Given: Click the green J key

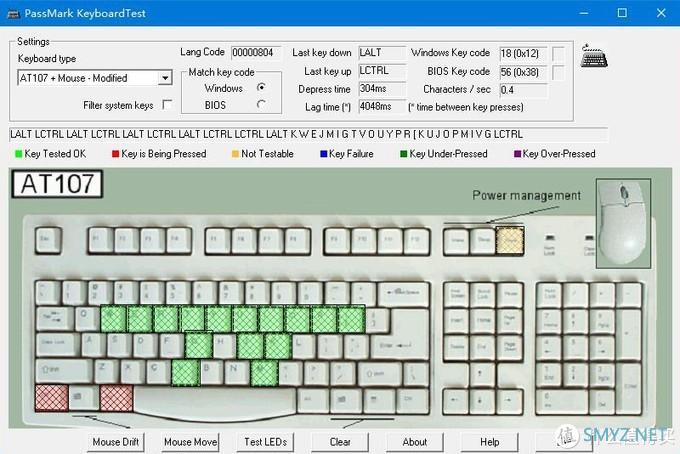Looking at the screenshot, I should point(250,346).
